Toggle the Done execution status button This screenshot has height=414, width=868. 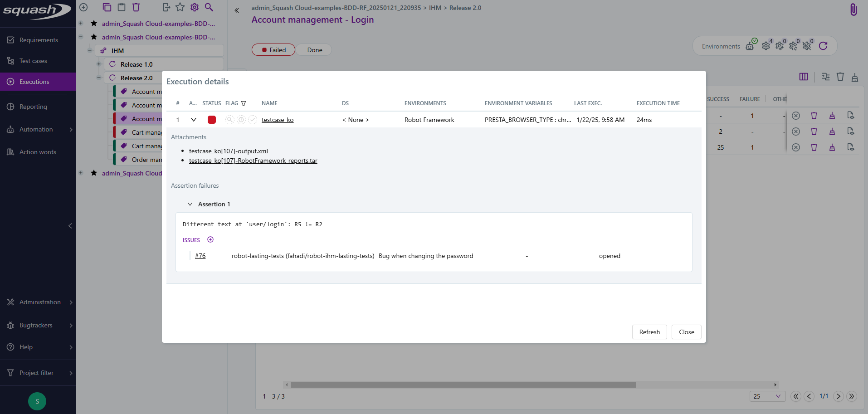click(314, 49)
